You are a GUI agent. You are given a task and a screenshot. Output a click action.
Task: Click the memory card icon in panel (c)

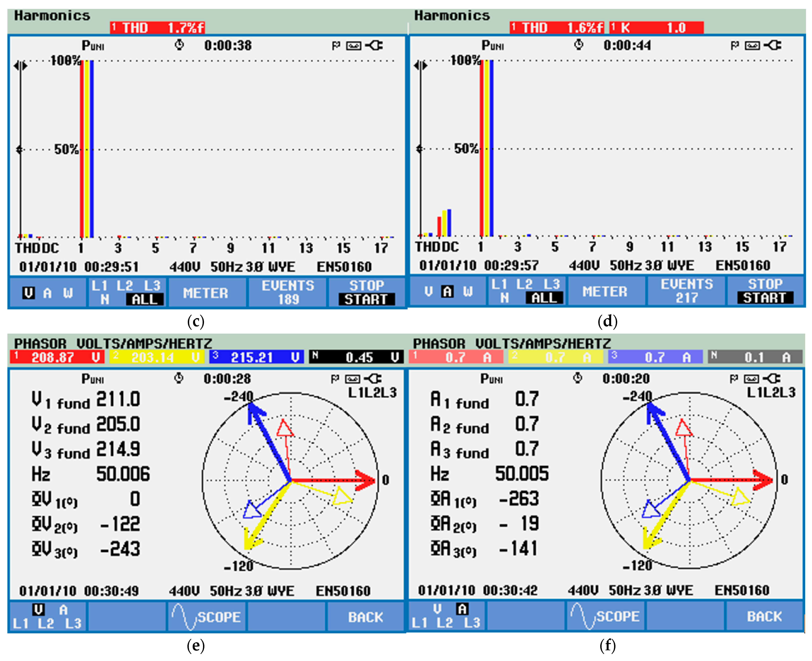pyautogui.click(x=353, y=46)
